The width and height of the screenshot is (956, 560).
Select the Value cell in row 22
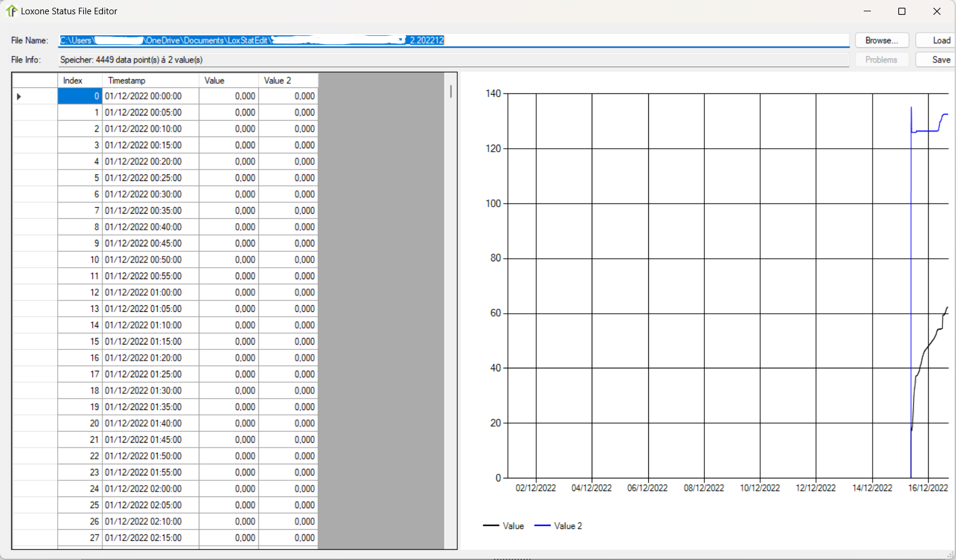229,456
